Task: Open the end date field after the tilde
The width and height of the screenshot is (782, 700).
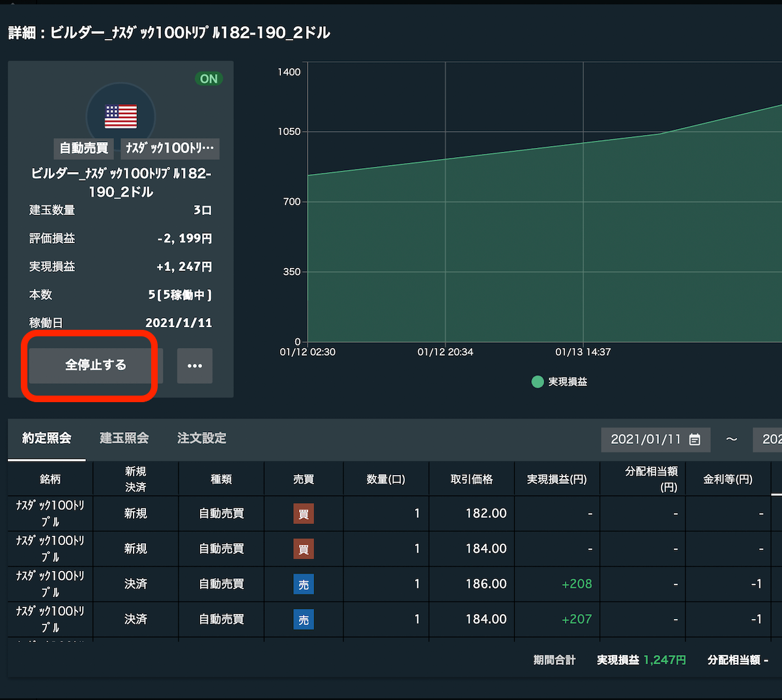Action: 768,439
